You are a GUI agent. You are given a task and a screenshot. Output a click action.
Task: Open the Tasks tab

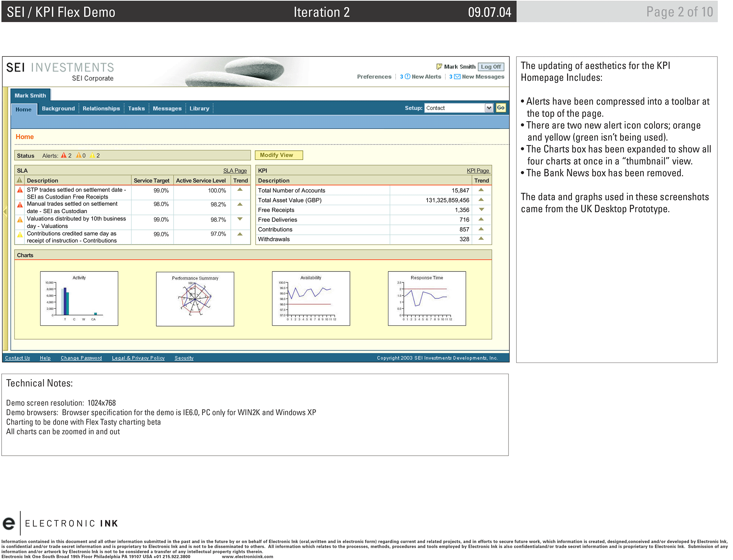point(136,109)
